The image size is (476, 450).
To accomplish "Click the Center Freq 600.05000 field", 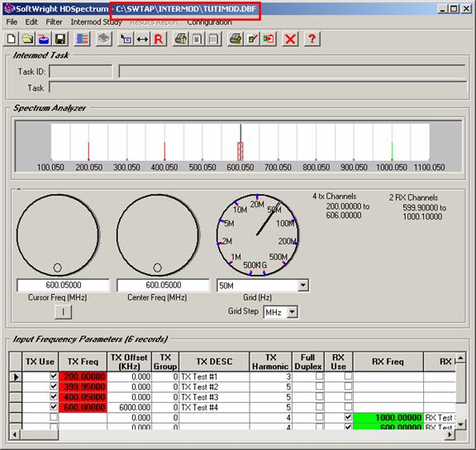I will point(164,286).
